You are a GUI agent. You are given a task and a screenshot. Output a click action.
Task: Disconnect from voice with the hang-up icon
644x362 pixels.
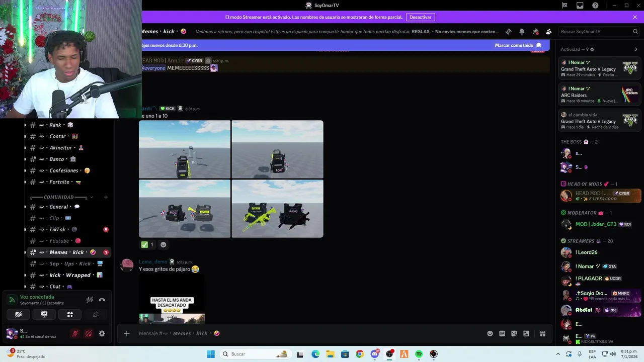102,300
